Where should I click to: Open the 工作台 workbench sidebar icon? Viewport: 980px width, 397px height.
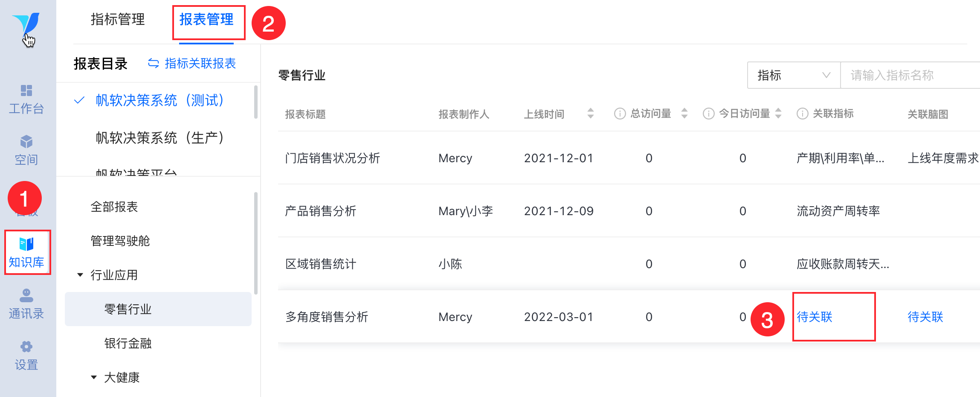tap(26, 91)
